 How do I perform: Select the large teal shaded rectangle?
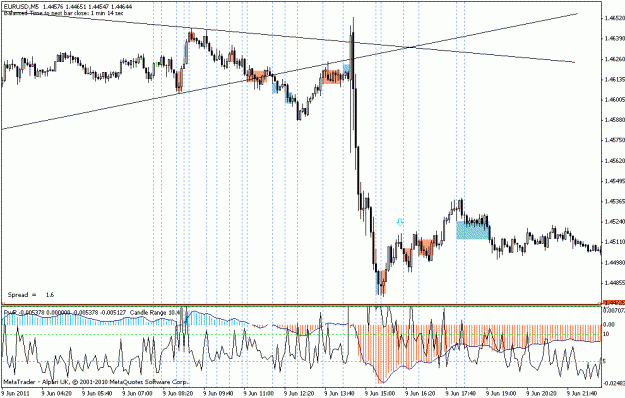(473, 230)
